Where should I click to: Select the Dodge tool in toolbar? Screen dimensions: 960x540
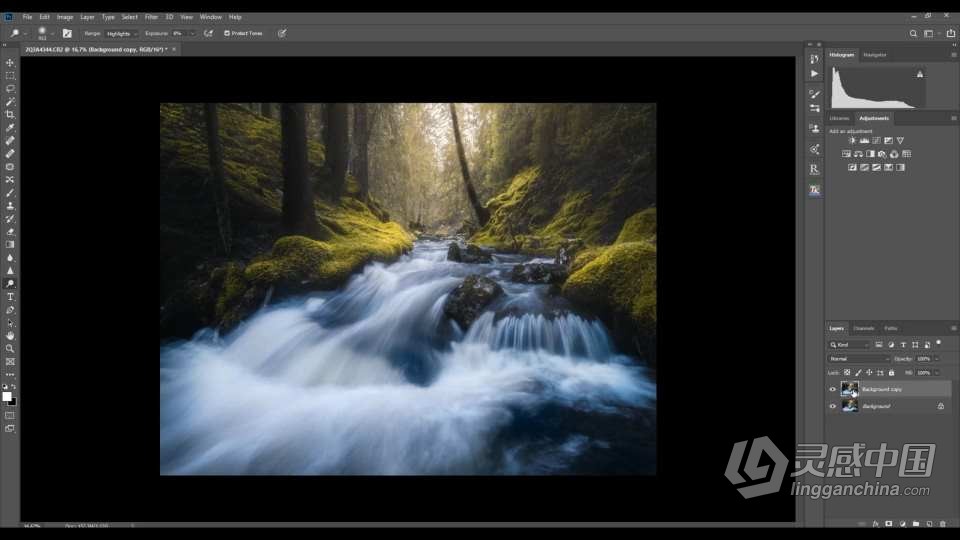point(10,283)
